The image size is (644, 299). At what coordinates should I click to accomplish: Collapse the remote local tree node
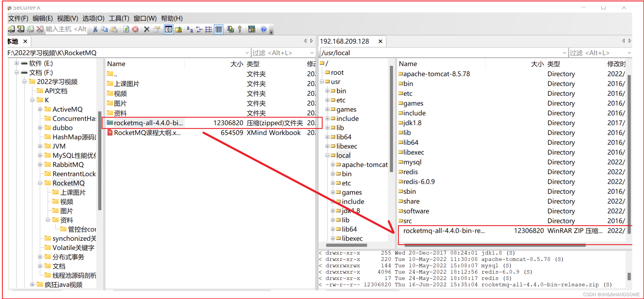327,155
